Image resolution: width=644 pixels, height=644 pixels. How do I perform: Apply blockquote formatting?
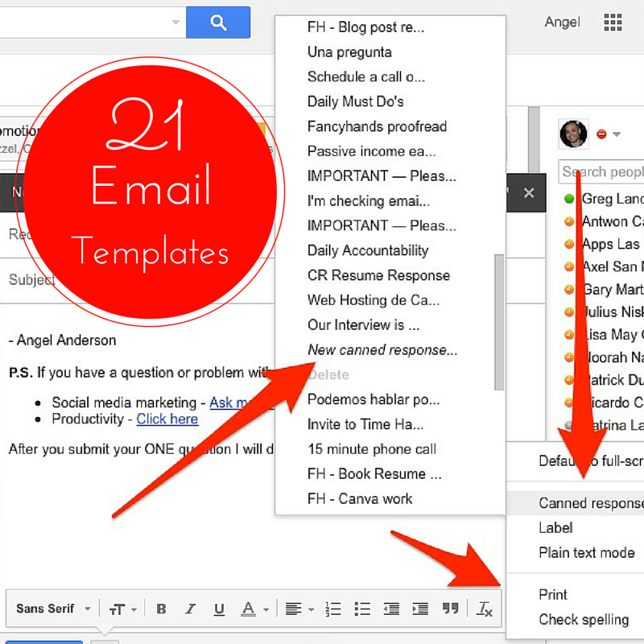(x=451, y=609)
